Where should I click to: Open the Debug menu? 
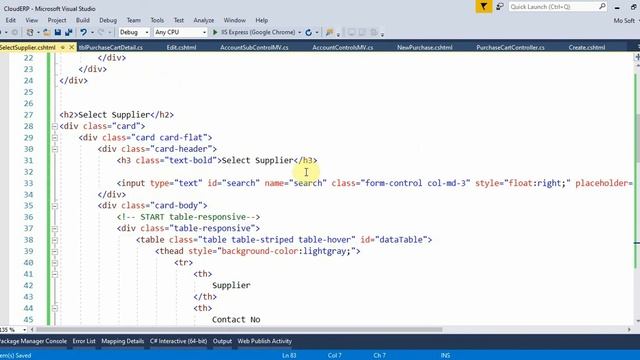[x=108, y=20]
